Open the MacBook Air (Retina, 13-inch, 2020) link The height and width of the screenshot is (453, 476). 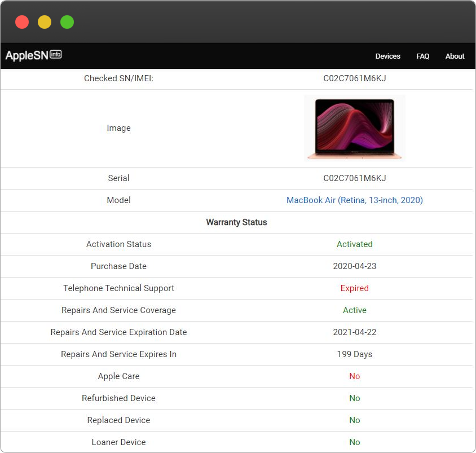tap(355, 200)
